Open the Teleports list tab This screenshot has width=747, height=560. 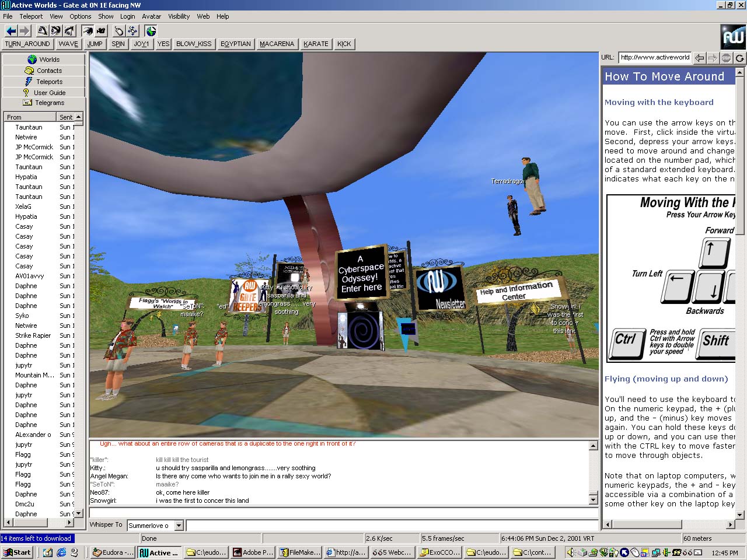(44, 82)
